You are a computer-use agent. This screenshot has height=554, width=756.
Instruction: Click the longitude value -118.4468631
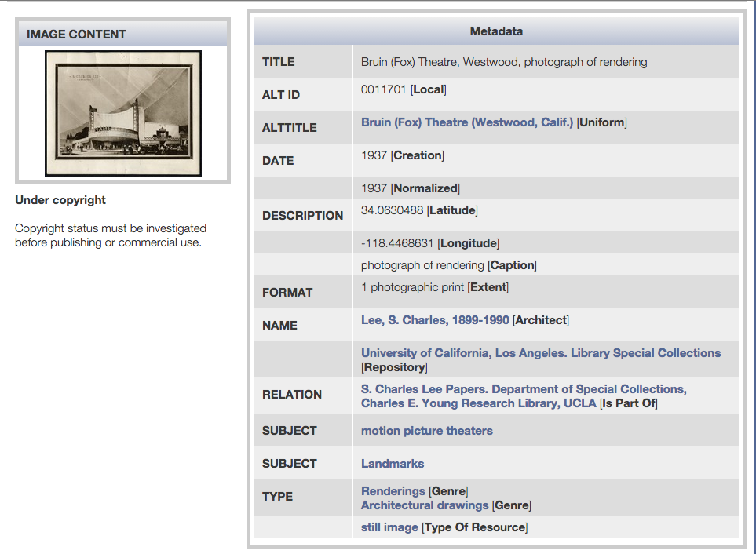pos(397,243)
